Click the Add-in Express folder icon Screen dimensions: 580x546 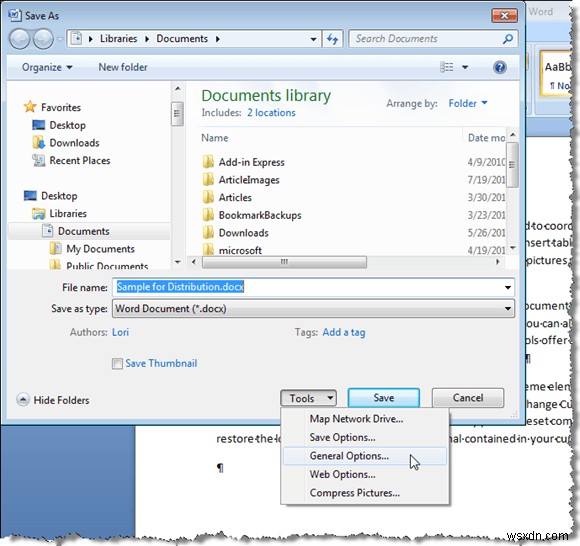[x=208, y=162]
